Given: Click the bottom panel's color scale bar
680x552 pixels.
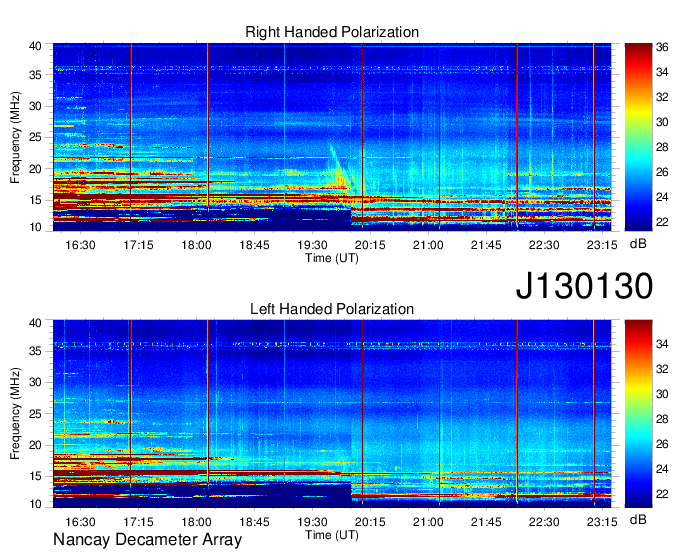Looking at the screenshot, I should click(x=638, y=414).
